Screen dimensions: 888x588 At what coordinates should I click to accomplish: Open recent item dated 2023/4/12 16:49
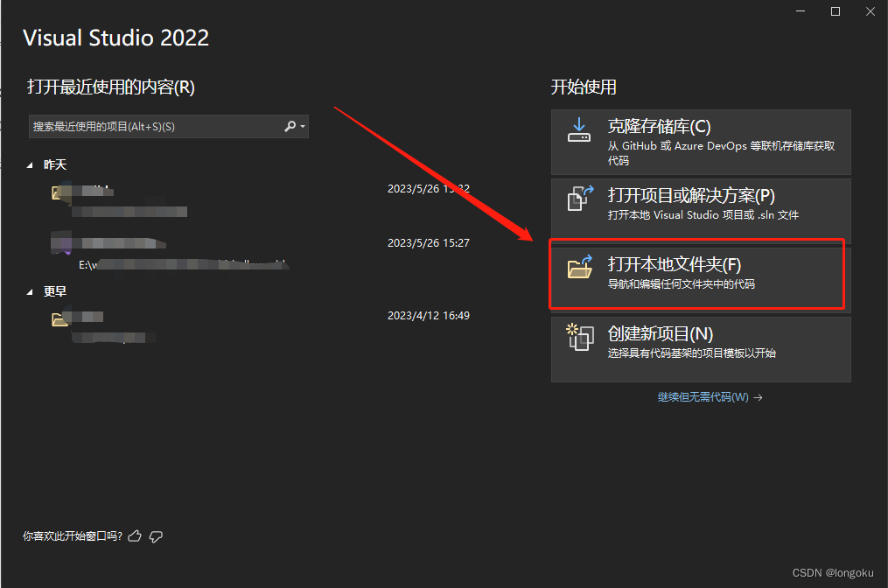[261, 326]
